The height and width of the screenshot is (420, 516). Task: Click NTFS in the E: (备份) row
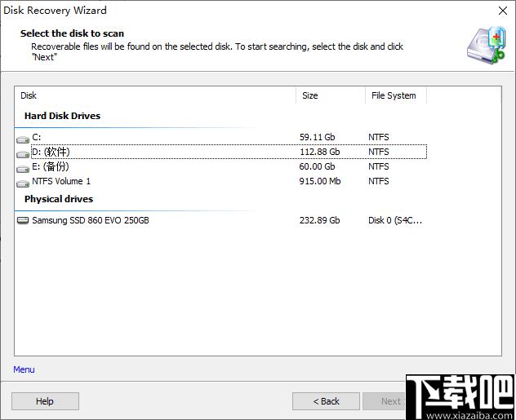coord(379,166)
